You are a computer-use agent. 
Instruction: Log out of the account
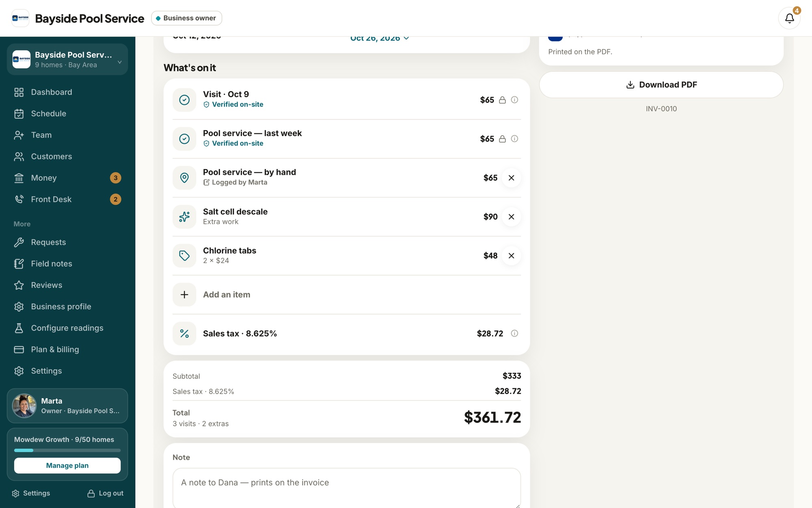pos(106,493)
